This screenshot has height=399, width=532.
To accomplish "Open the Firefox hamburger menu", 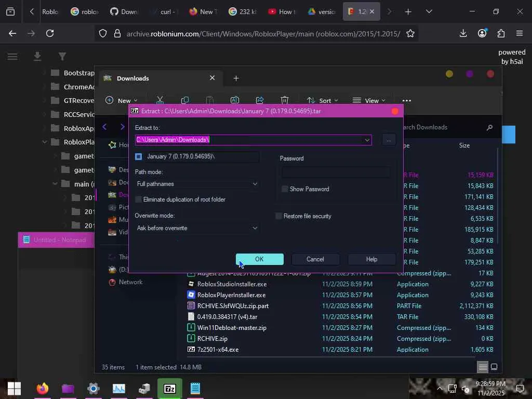I will pyautogui.click(x=520, y=33).
